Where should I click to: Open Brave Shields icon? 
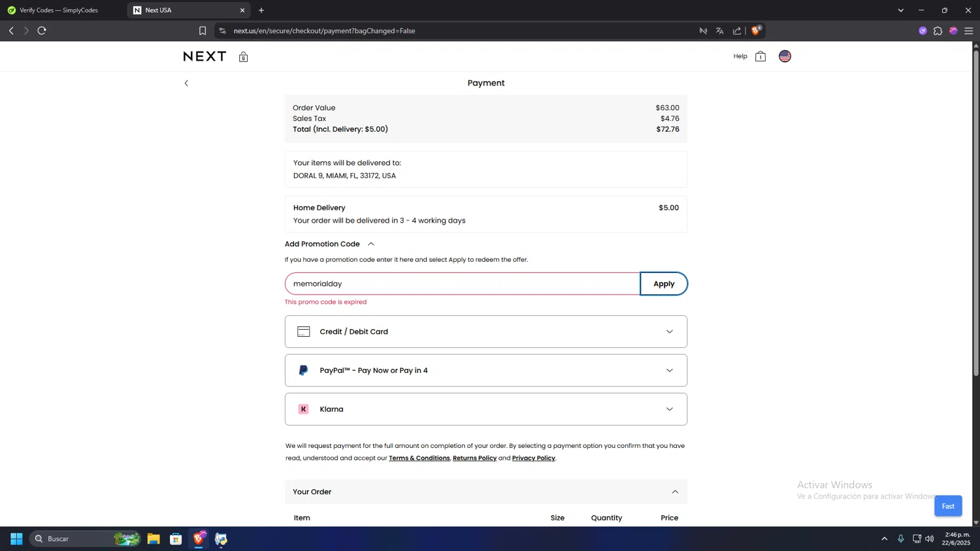pos(756,30)
